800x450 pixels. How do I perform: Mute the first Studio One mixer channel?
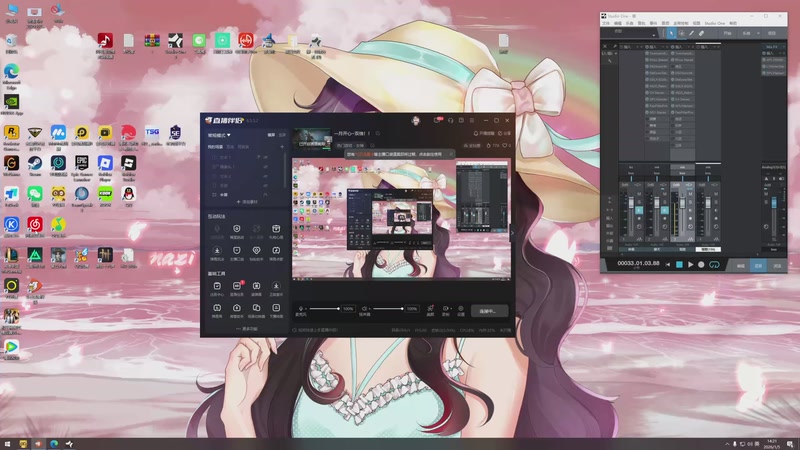pyautogui.click(x=639, y=194)
